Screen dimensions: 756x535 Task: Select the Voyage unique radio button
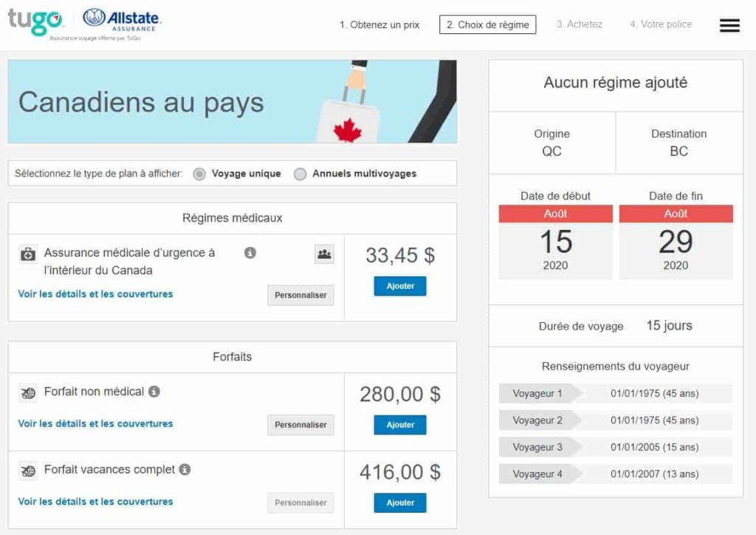click(199, 174)
